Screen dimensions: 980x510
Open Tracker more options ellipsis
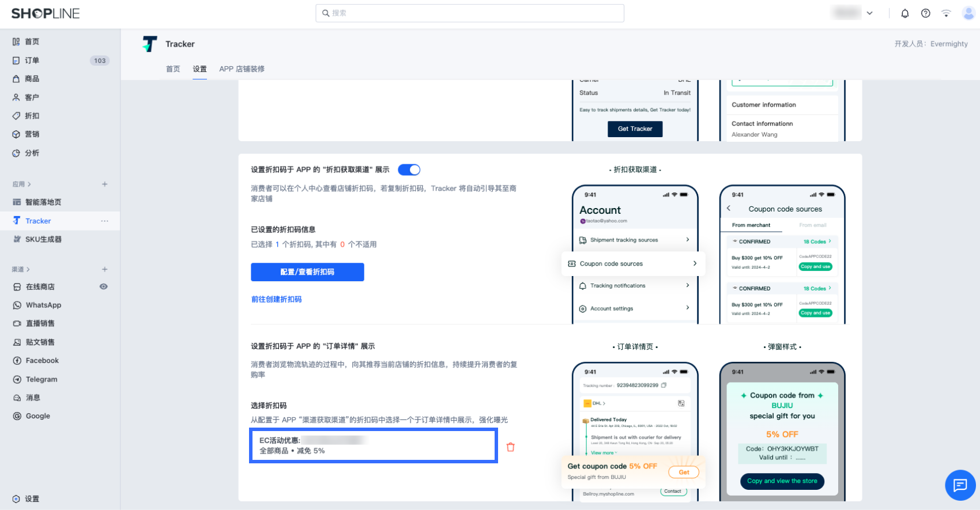[104, 221]
